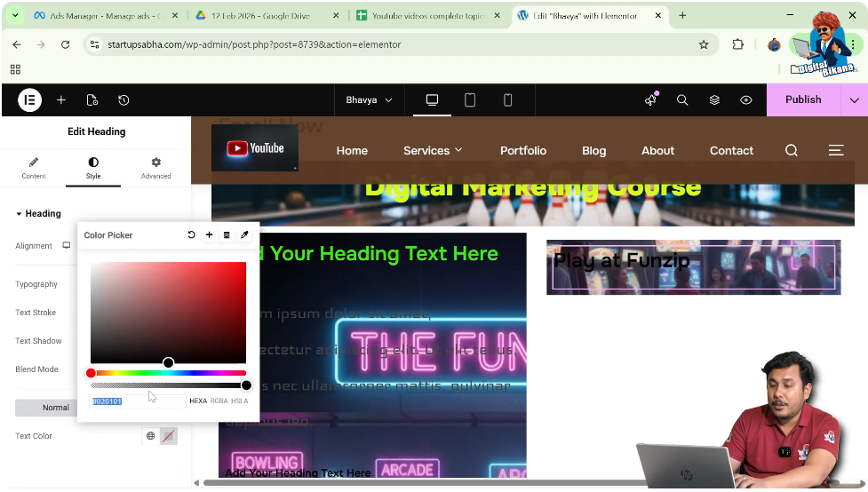
Task: Open Elementor finder search icon
Action: (x=682, y=100)
